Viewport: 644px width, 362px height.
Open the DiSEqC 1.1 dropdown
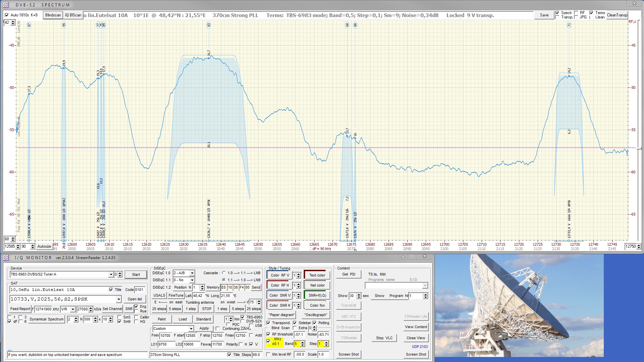click(x=192, y=280)
